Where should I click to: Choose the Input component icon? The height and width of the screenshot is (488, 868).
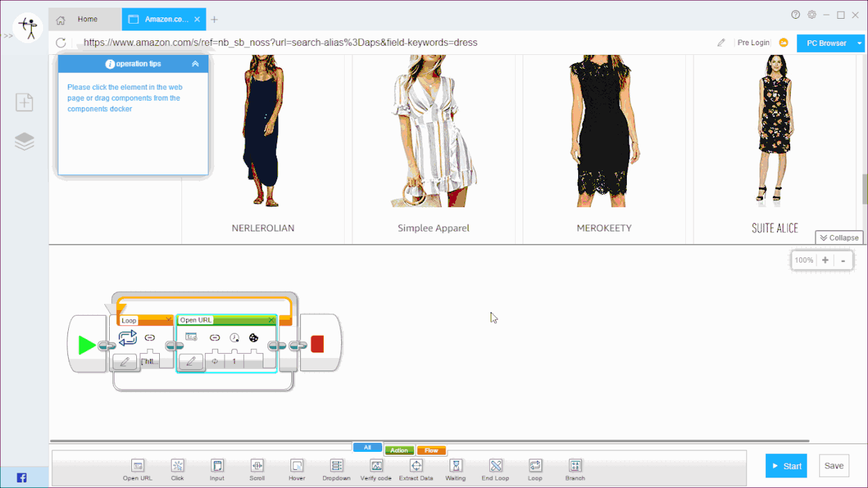coord(218,466)
